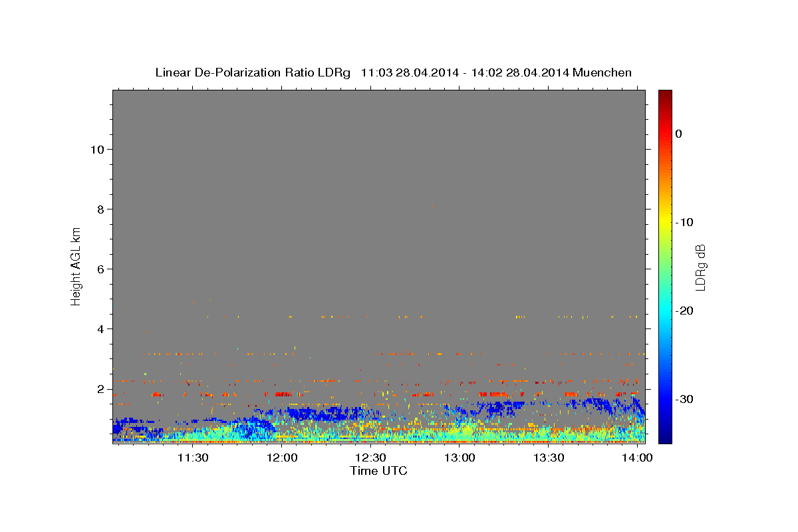Click the colorbar value -20

(x=685, y=311)
